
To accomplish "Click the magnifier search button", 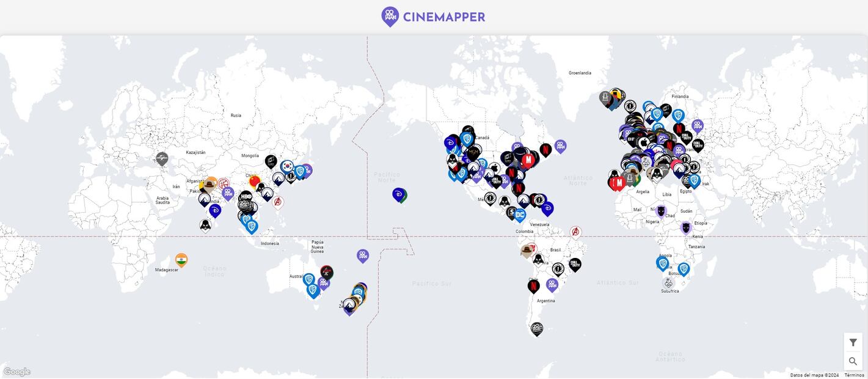I will 853,361.
